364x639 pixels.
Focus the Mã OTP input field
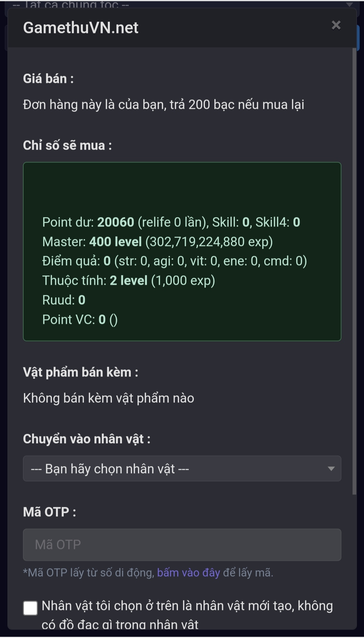tap(182, 545)
